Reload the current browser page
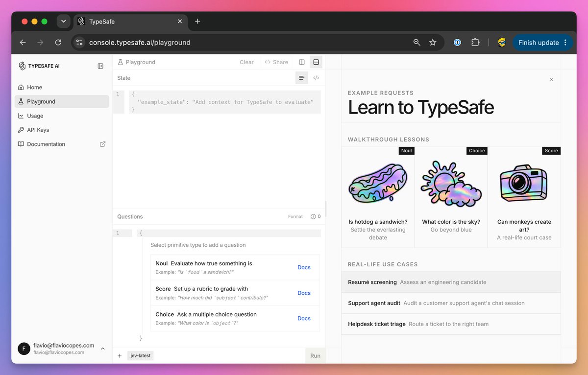Screen dimensions: 588x375 (58, 43)
